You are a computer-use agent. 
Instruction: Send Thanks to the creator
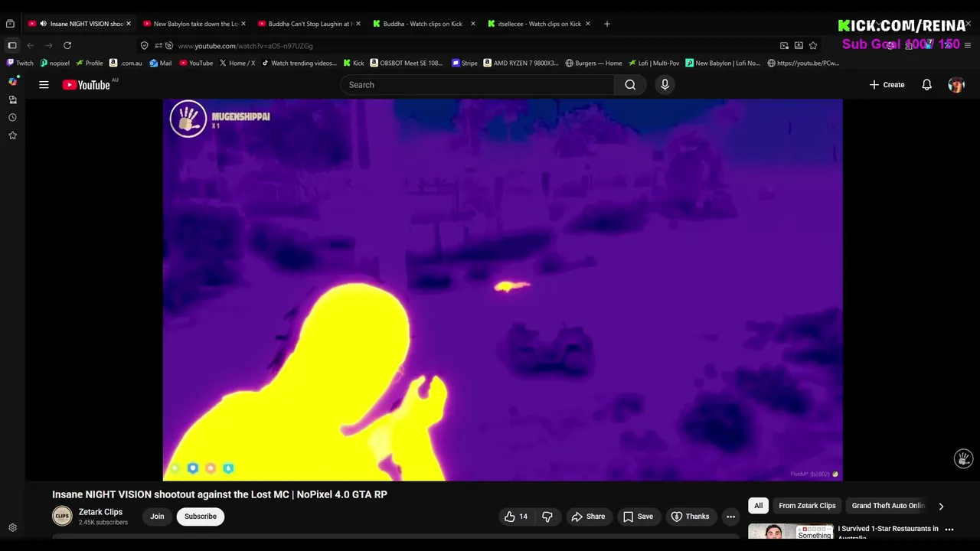tap(691, 517)
